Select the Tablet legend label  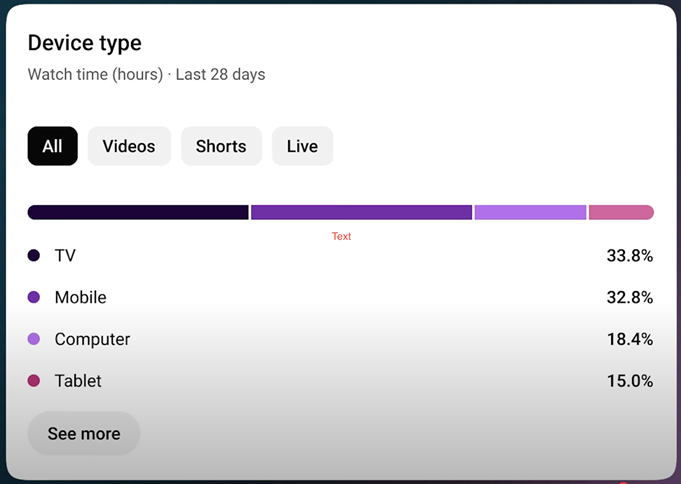(78, 381)
